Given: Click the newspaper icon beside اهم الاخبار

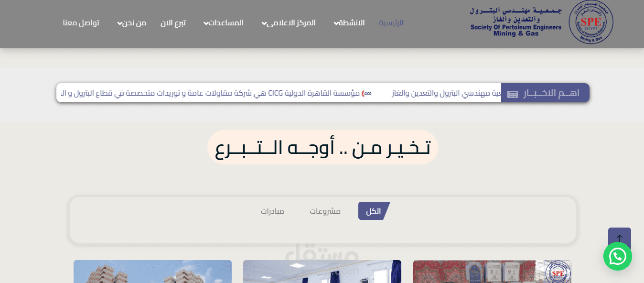Looking at the screenshot, I should click(513, 94).
